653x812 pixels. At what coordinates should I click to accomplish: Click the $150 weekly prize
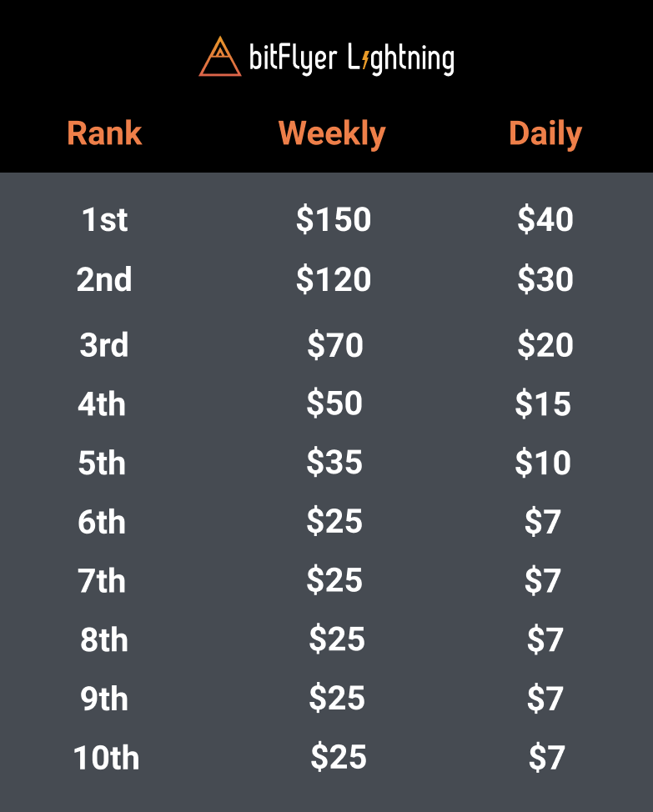(334, 218)
